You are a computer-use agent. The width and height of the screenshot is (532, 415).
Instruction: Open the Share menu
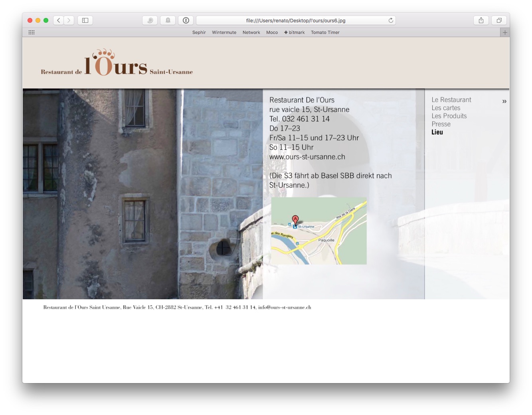pos(481,20)
